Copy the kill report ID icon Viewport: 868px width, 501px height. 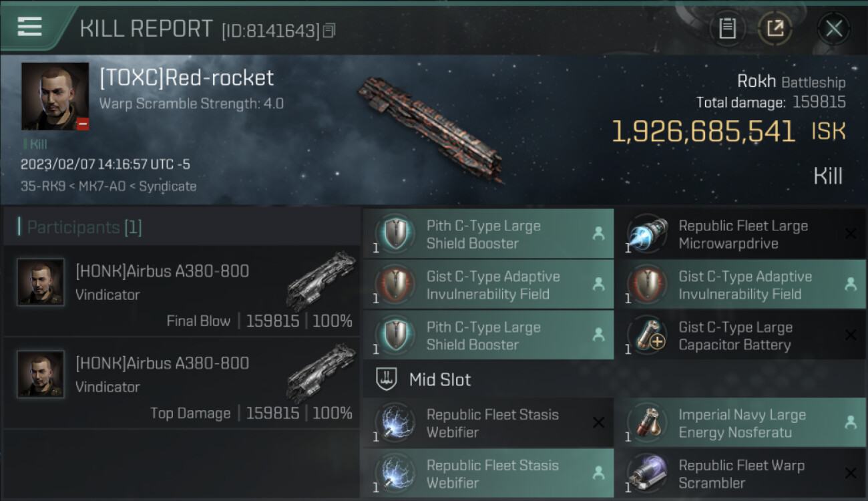click(x=329, y=31)
